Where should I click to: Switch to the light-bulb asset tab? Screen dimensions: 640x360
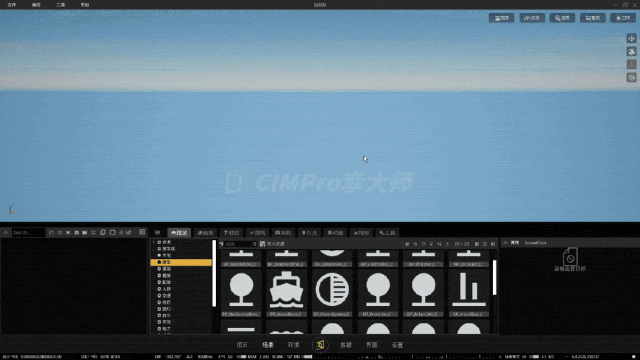coord(309,233)
